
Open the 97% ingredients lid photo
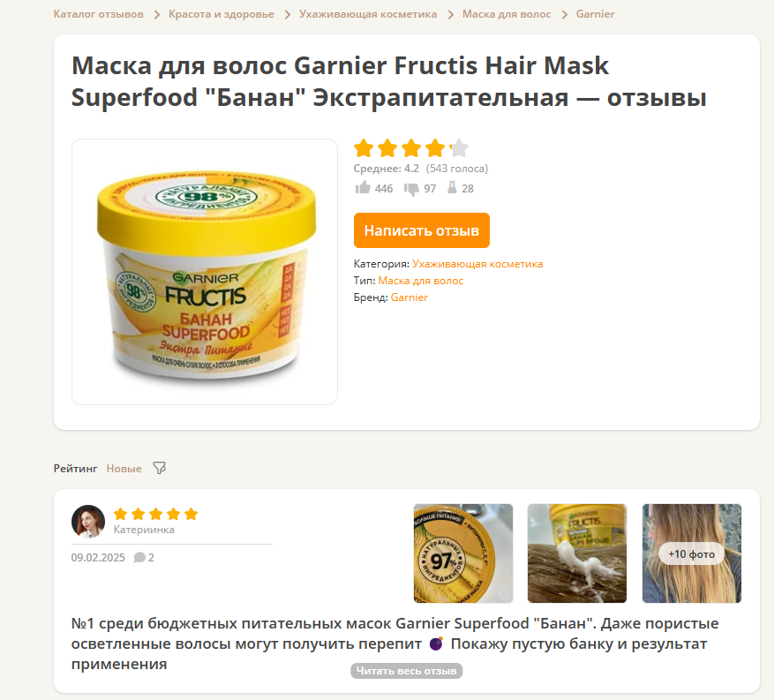(463, 553)
